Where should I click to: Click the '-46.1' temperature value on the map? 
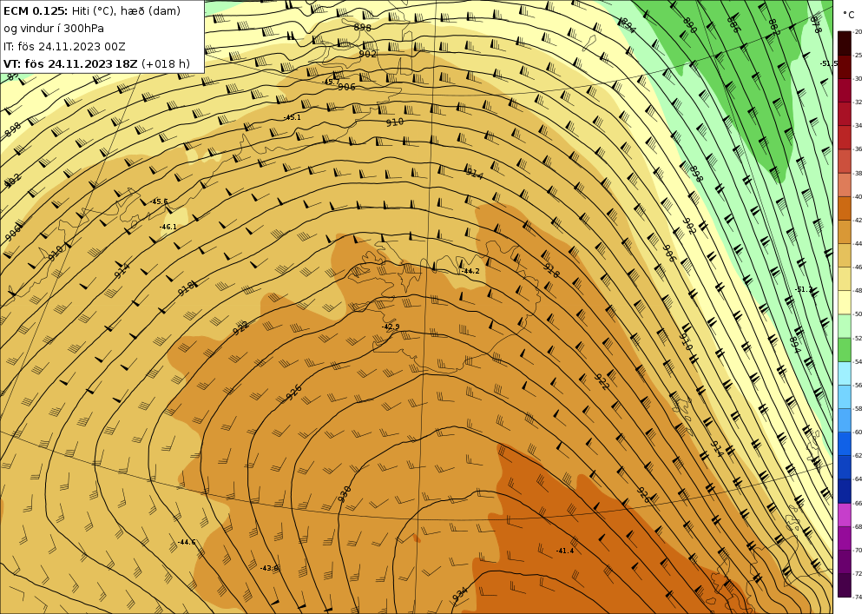point(168,227)
